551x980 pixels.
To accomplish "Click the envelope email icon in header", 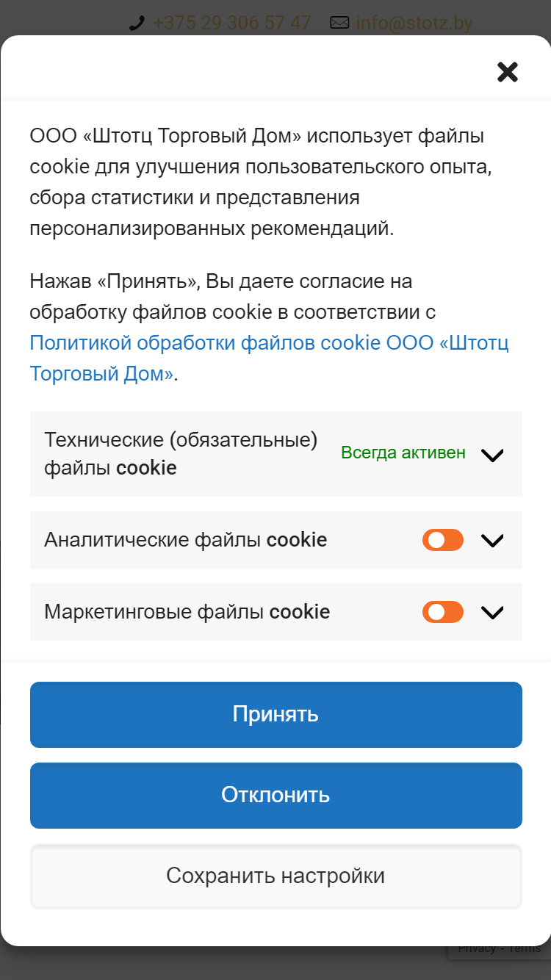I will (339, 24).
